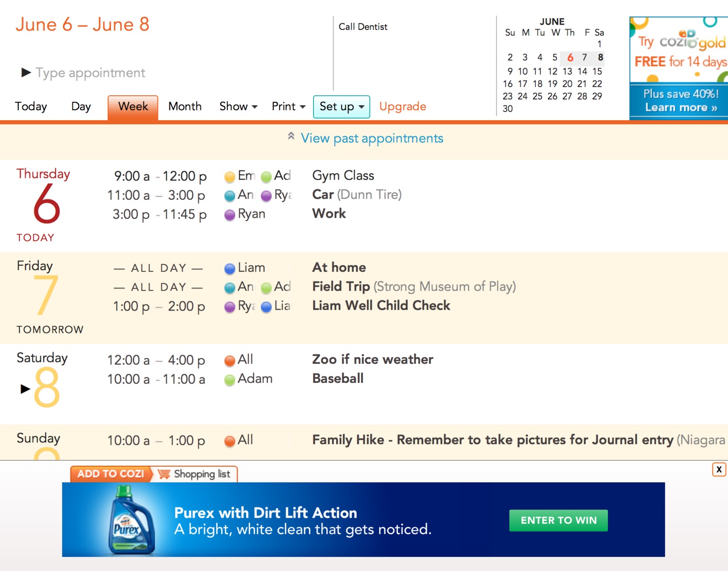Screen dimensions: 728x571
Task: Select June 15 in the mini calendar
Action: coord(597,71)
